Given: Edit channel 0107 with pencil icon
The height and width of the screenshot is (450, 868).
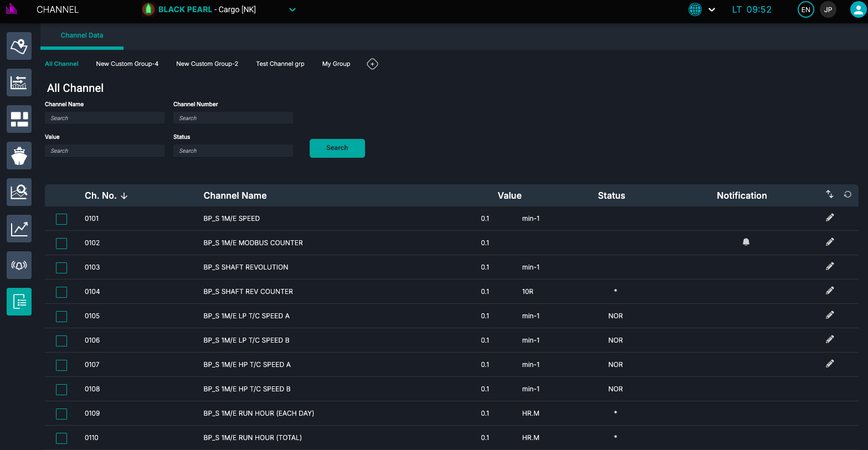Looking at the screenshot, I should click(830, 364).
